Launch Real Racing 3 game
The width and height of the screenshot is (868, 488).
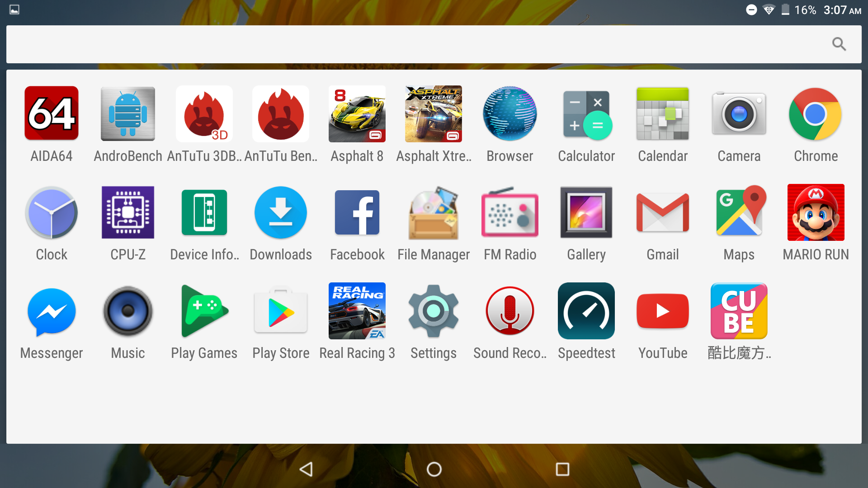point(357,311)
